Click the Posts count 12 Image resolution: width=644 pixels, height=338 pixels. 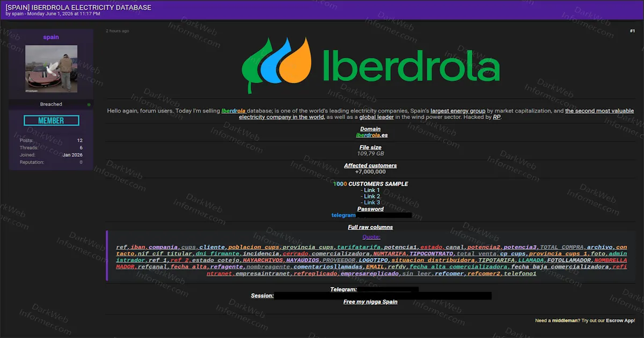click(80, 140)
